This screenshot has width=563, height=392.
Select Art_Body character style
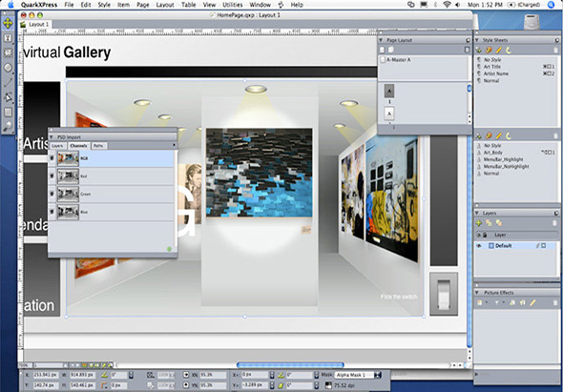point(493,153)
